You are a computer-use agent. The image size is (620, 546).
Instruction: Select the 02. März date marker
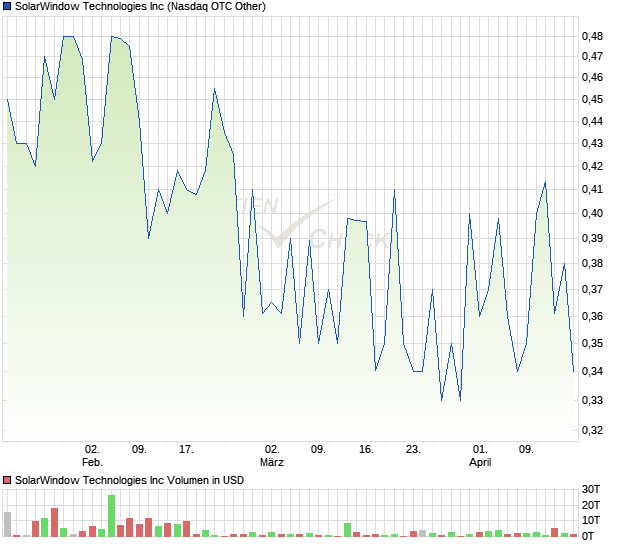[271, 456]
